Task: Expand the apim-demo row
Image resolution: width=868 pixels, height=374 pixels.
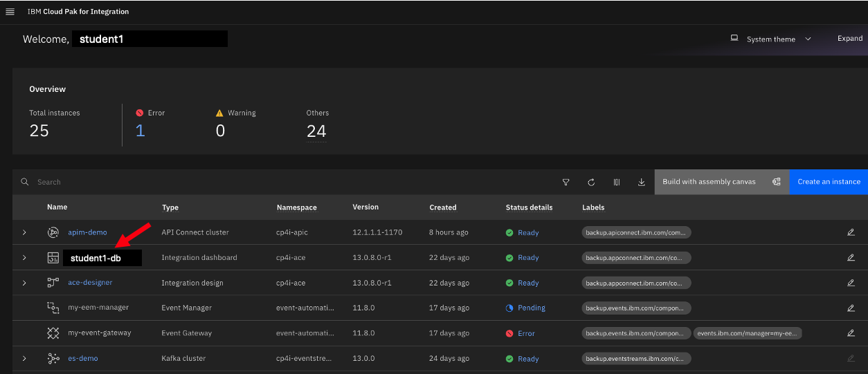Action: point(24,232)
